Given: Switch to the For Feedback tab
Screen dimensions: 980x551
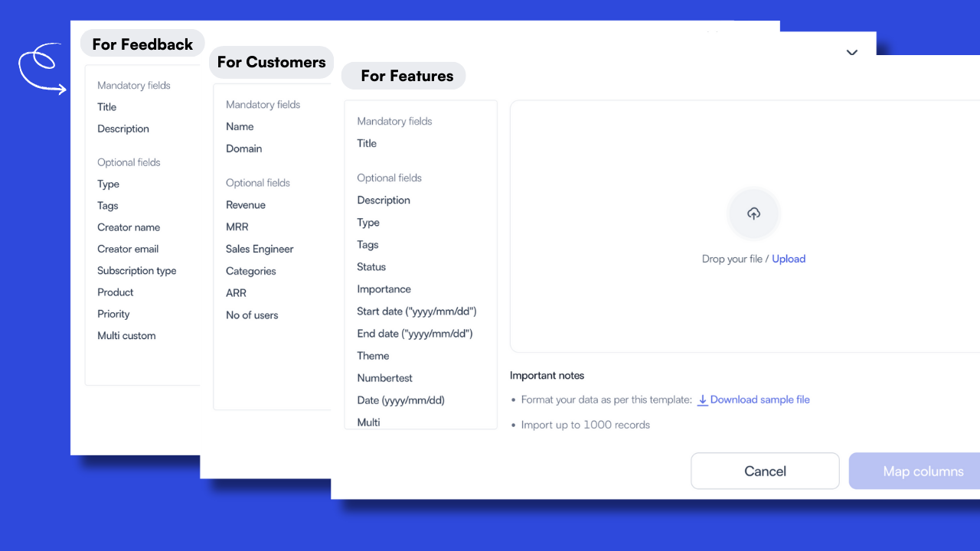Looking at the screenshot, I should point(142,44).
